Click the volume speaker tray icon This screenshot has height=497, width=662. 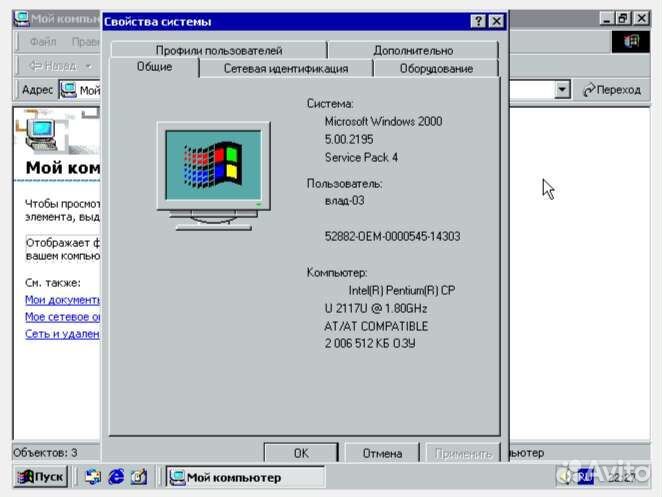click(565, 477)
